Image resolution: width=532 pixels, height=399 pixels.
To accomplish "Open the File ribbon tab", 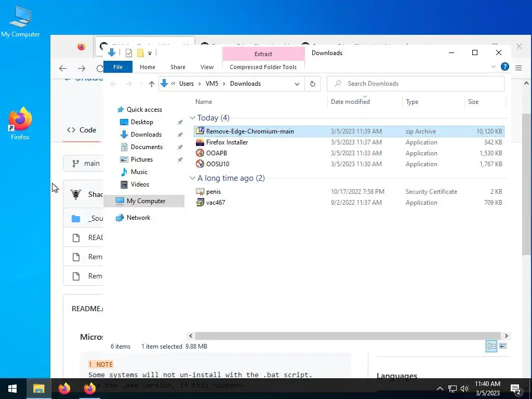I will click(118, 67).
